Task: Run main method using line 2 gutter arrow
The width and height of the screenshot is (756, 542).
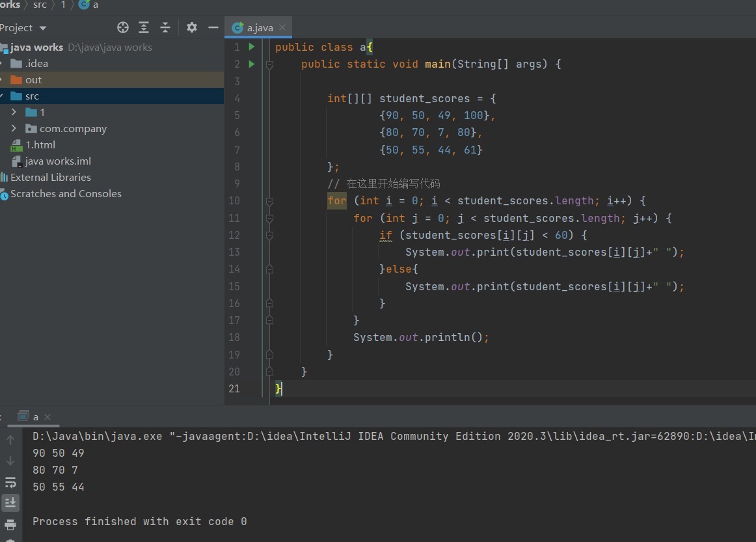Action: pos(251,64)
